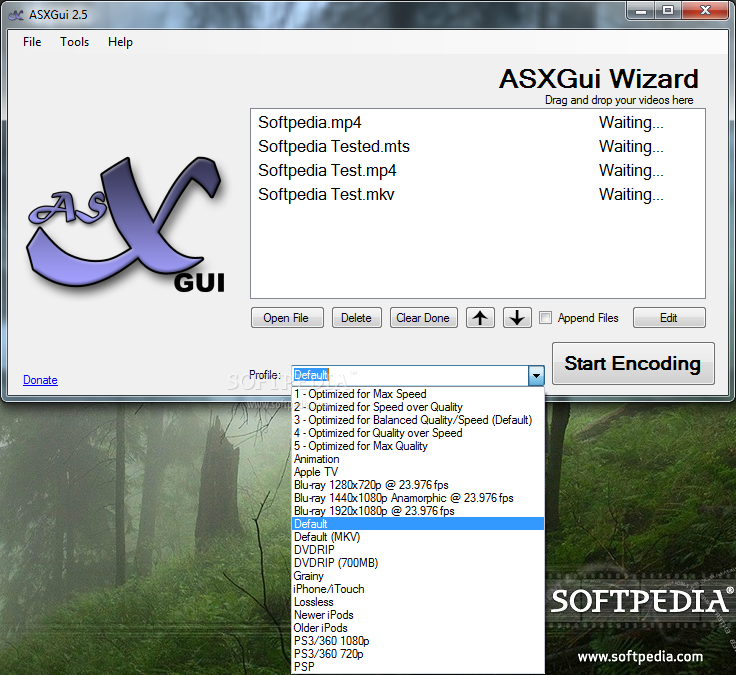The image size is (736, 675).
Task: Select the DVDRIP (700MB) profile
Action: [x=418, y=563]
